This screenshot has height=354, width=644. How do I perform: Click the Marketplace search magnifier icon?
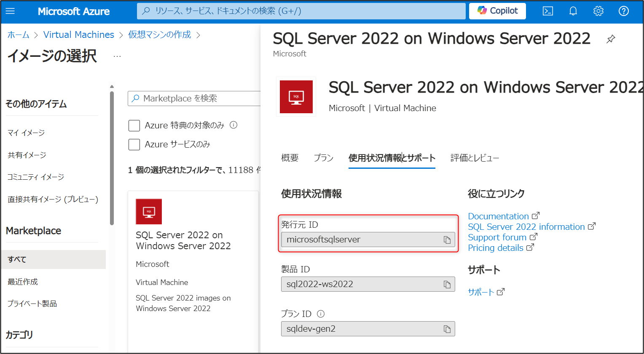click(135, 98)
